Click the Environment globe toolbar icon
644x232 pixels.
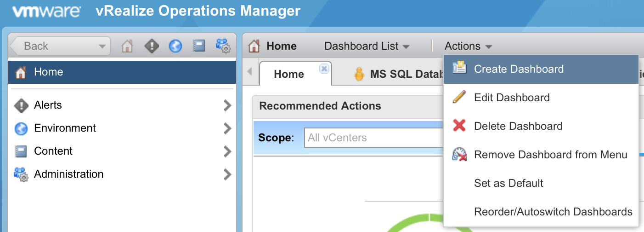175,46
